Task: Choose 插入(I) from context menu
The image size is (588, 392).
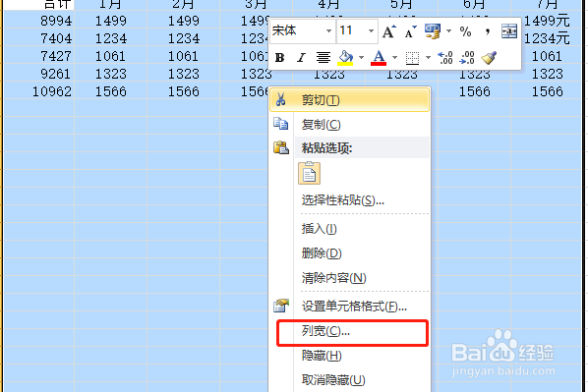Action: click(349, 229)
